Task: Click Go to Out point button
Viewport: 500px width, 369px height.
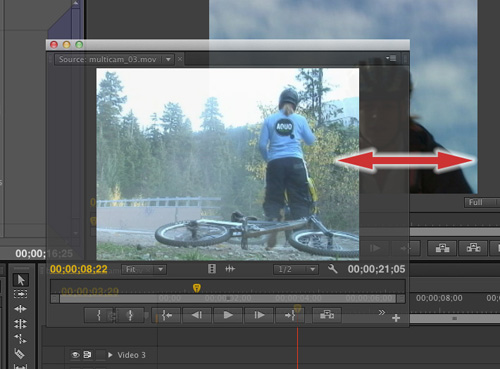Action: tap(290, 315)
